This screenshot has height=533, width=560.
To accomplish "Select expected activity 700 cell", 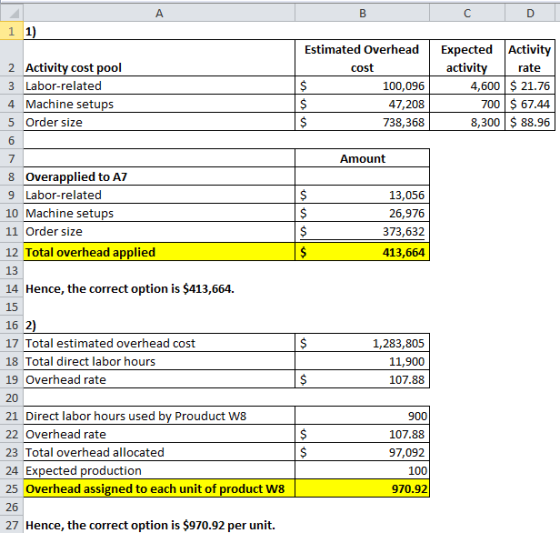I will [x=467, y=104].
